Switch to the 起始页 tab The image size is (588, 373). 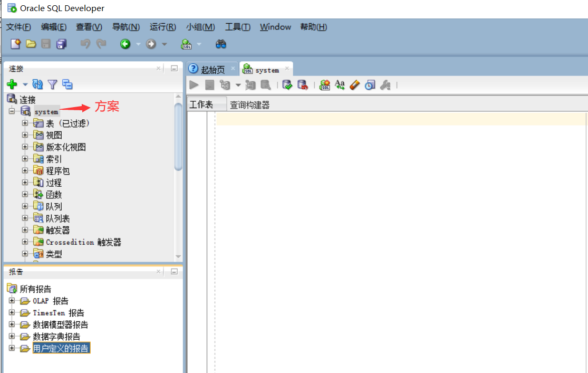pyautogui.click(x=213, y=69)
